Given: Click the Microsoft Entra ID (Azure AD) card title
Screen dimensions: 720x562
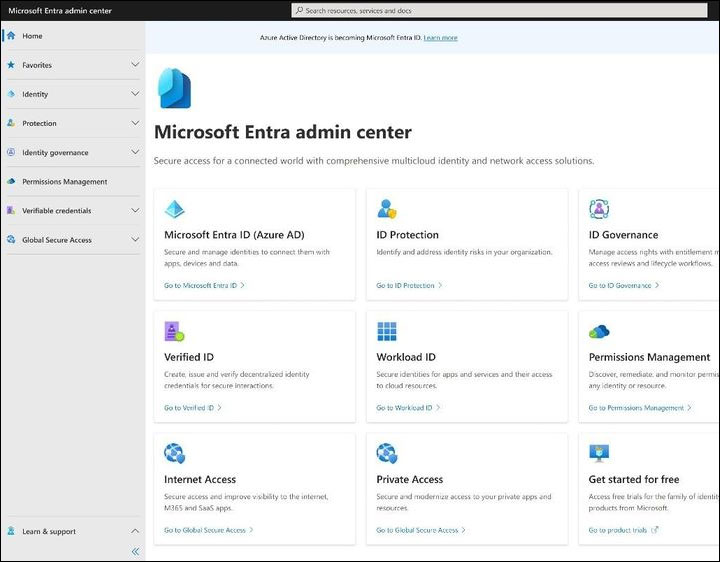Looking at the screenshot, I should pyautogui.click(x=234, y=235).
